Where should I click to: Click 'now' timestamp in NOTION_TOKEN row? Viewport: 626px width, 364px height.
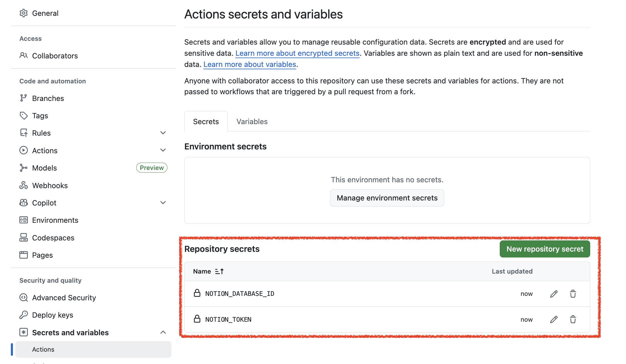click(526, 320)
